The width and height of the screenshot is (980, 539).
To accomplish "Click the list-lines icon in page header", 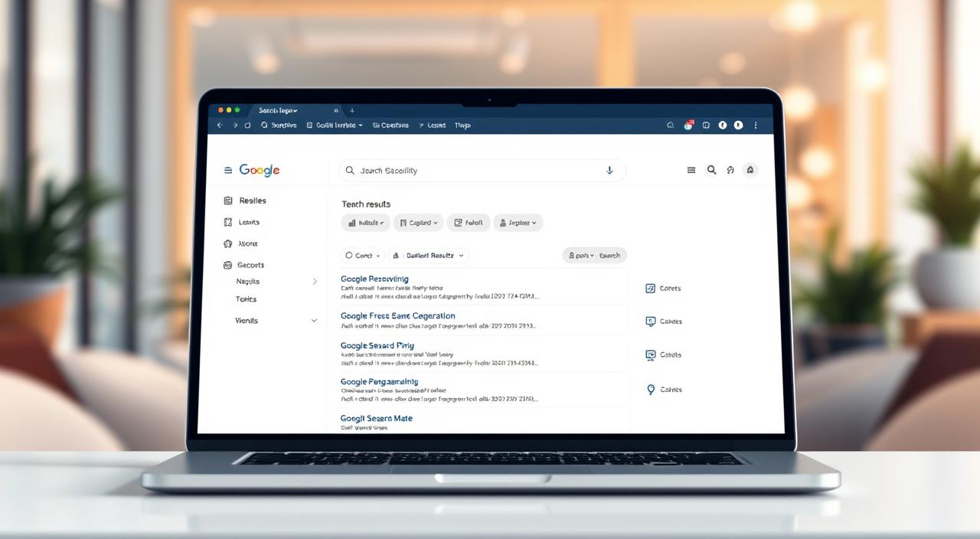I will (691, 170).
